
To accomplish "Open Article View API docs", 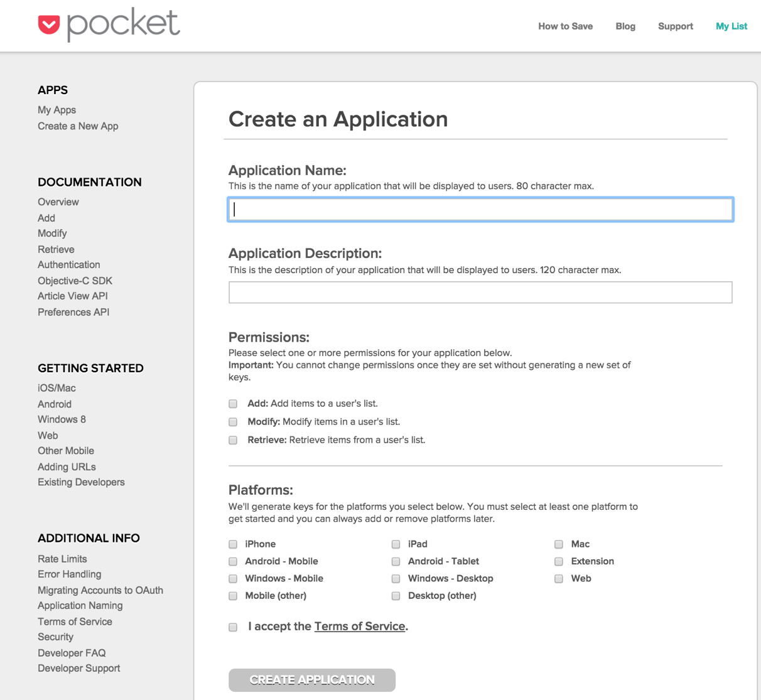I will pos(73,296).
